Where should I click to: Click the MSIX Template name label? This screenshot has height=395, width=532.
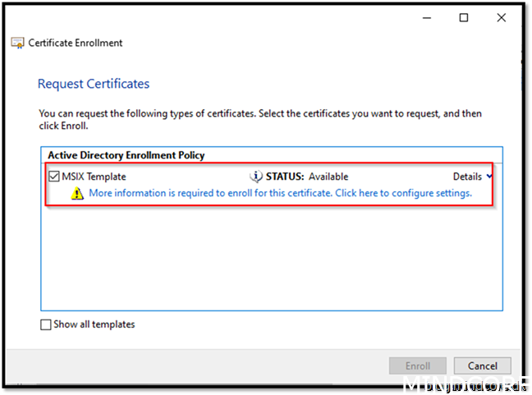pos(94,176)
